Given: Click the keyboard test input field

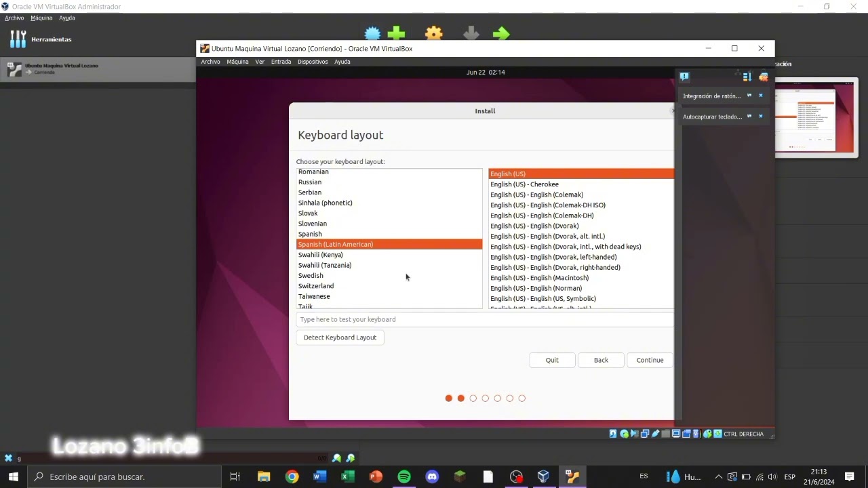Looking at the screenshot, I should pyautogui.click(x=485, y=319).
